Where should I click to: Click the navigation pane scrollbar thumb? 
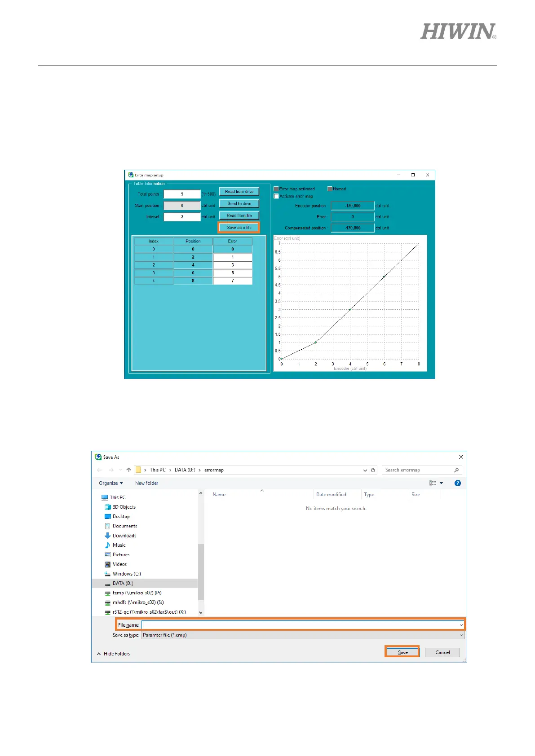click(x=201, y=571)
